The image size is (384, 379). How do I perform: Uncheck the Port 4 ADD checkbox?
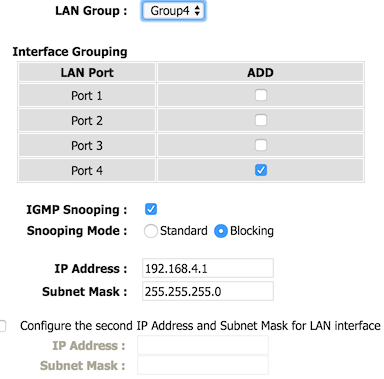(261, 170)
